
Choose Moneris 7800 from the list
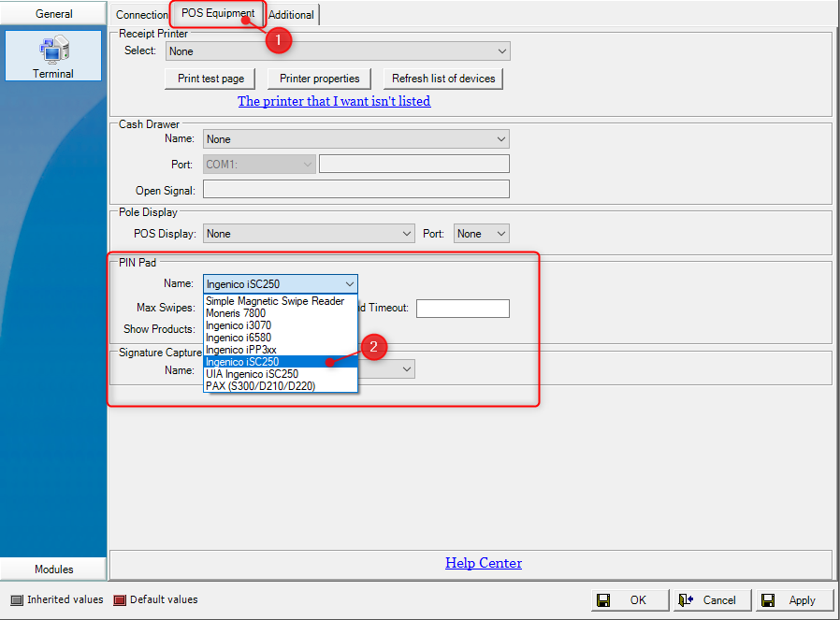point(281,313)
